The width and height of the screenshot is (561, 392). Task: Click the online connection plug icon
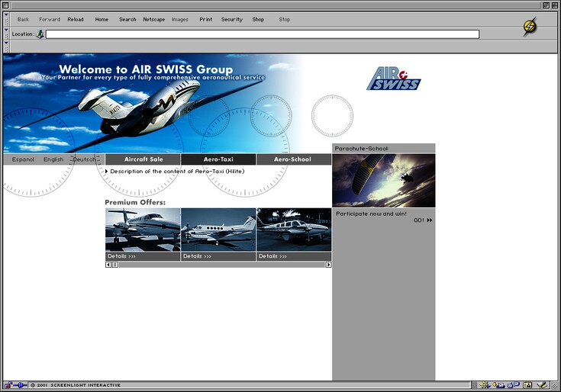pos(20,385)
